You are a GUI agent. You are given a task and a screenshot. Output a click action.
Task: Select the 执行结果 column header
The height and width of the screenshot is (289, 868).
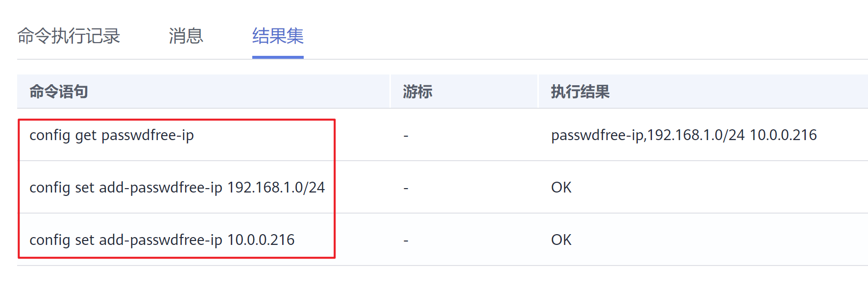(580, 91)
